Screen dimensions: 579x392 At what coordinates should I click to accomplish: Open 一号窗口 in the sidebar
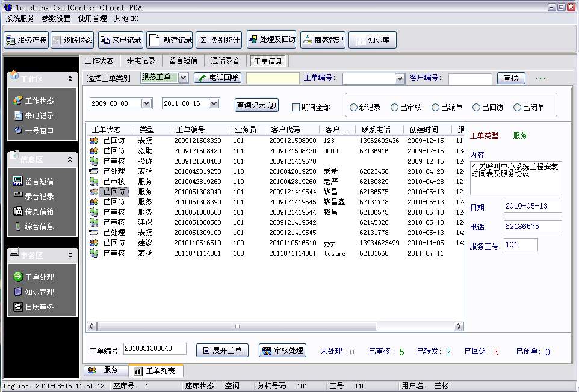click(34, 130)
